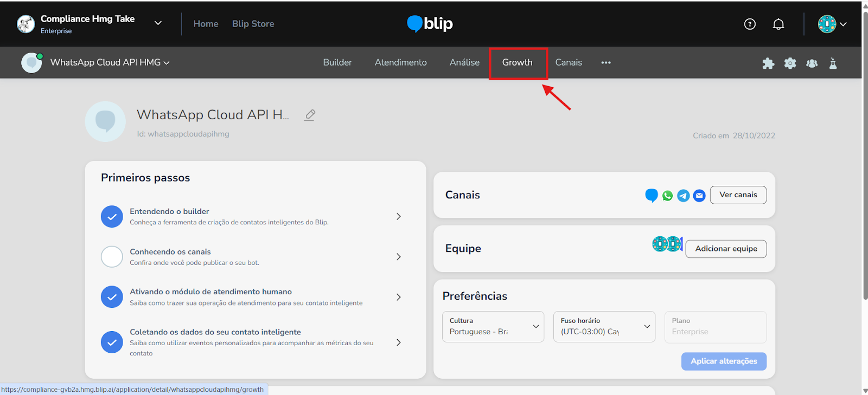
Task: Open the notifications bell
Action: tap(778, 24)
